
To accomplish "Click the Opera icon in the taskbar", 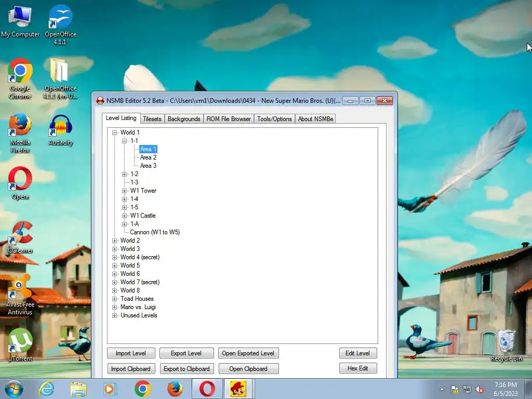I will [207, 389].
